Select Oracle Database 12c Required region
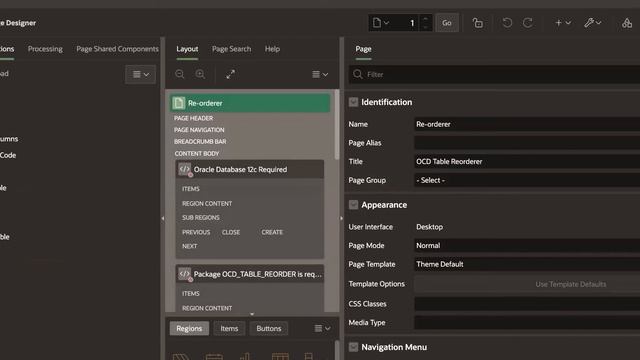The width and height of the screenshot is (640, 360). pyautogui.click(x=250, y=169)
